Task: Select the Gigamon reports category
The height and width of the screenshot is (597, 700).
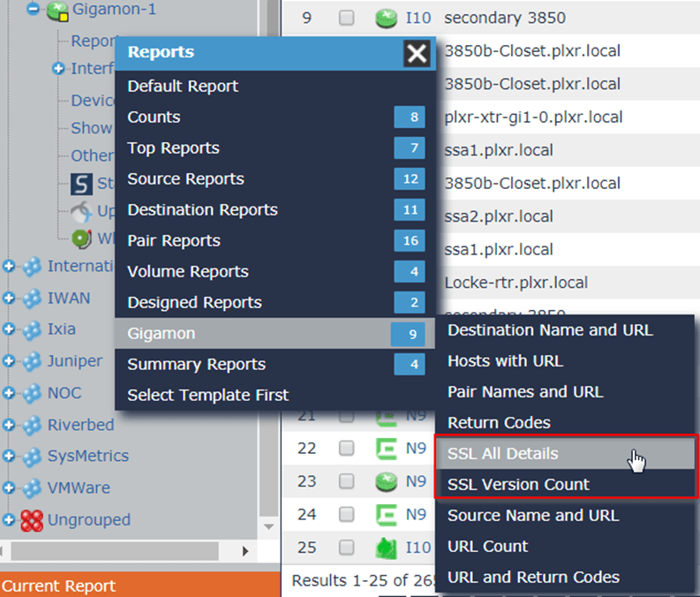Action: click(x=275, y=333)
